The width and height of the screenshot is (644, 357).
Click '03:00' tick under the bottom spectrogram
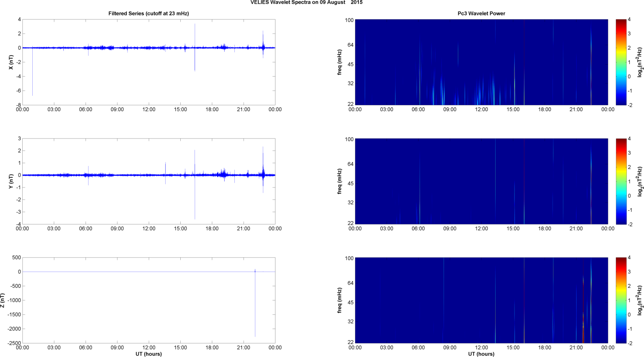[387, 348]
